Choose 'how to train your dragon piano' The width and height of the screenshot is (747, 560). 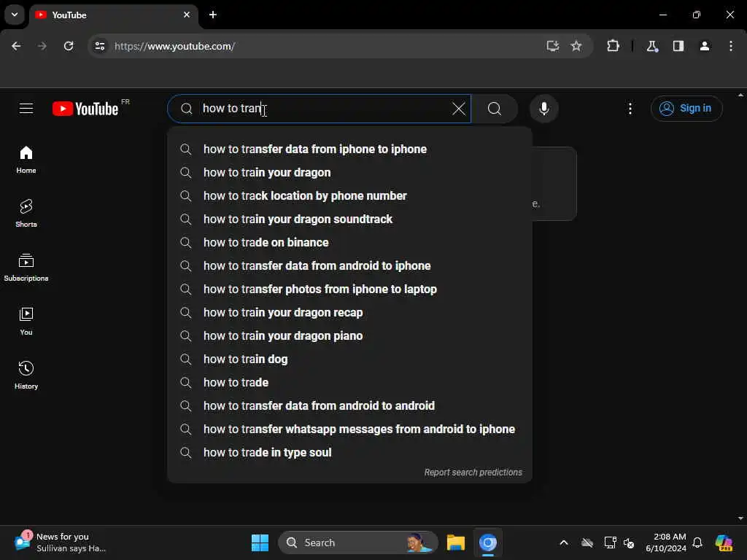349,335
